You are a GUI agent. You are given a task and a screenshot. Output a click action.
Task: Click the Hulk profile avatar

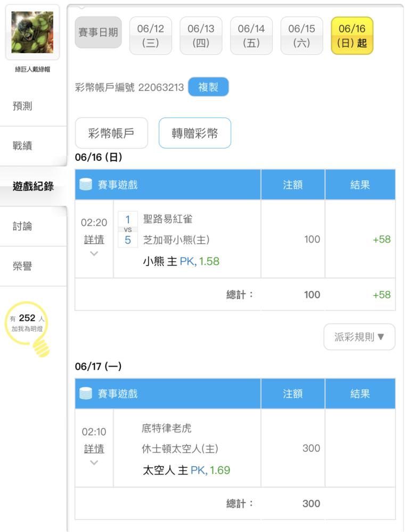[32, 32]
